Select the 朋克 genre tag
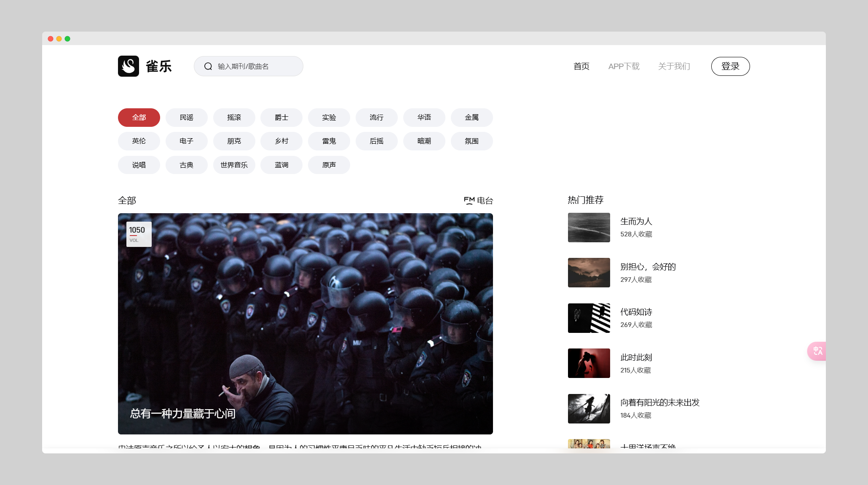 pos(234,141)
